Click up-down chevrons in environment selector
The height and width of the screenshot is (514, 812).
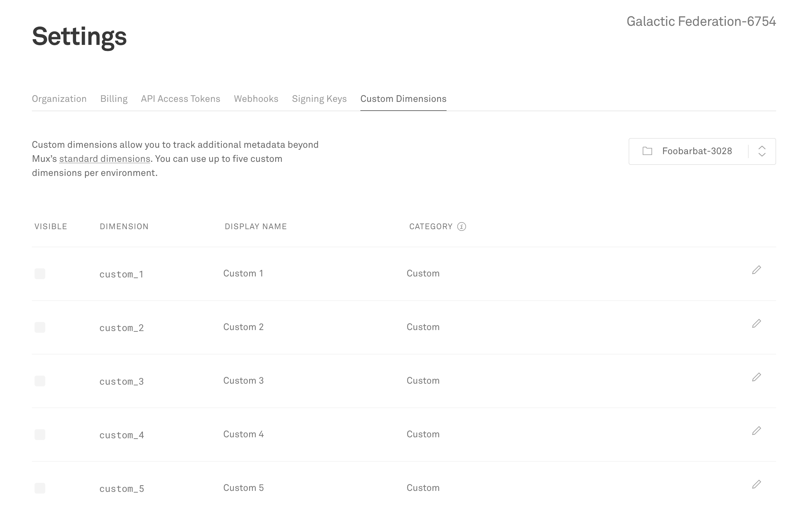(x=762, y=151)
